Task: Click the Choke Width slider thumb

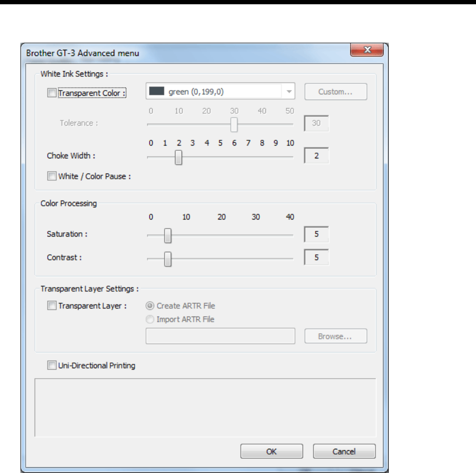Action: click(x=178, y=157)
